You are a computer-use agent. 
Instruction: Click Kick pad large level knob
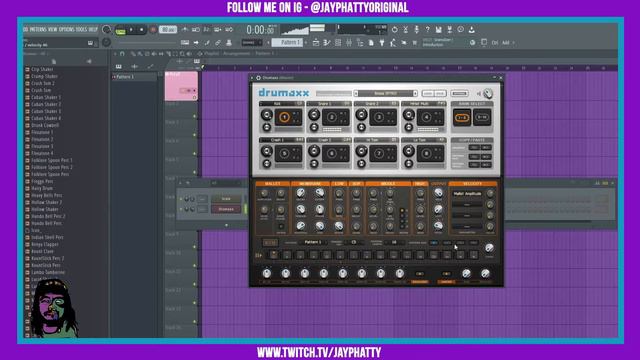pos(267,115)
